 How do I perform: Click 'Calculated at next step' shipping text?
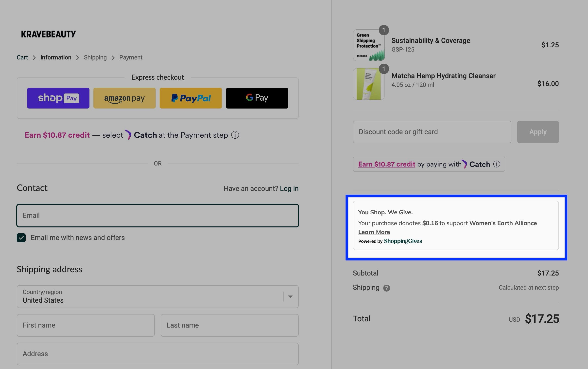tap(529, 288)
